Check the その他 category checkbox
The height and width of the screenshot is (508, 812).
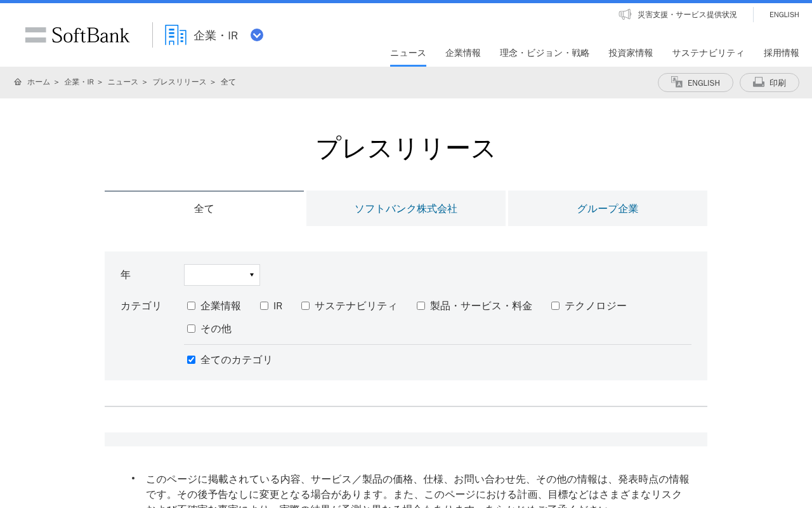(191, 329)
